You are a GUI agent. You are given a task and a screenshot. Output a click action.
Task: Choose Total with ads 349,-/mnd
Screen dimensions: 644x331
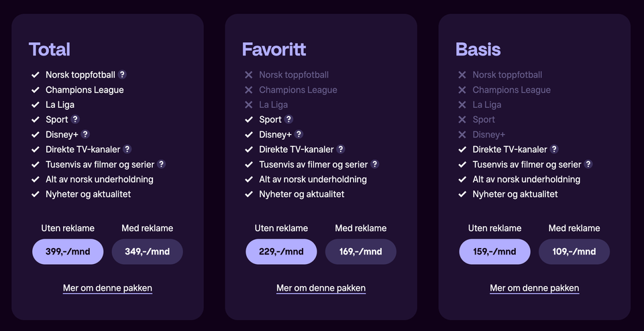pyautogui.click(x=148, y=252)
